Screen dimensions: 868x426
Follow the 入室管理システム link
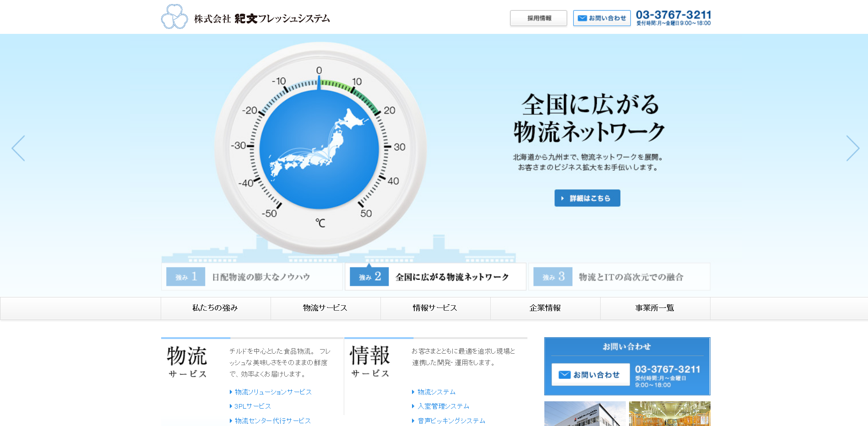[443, 406]
